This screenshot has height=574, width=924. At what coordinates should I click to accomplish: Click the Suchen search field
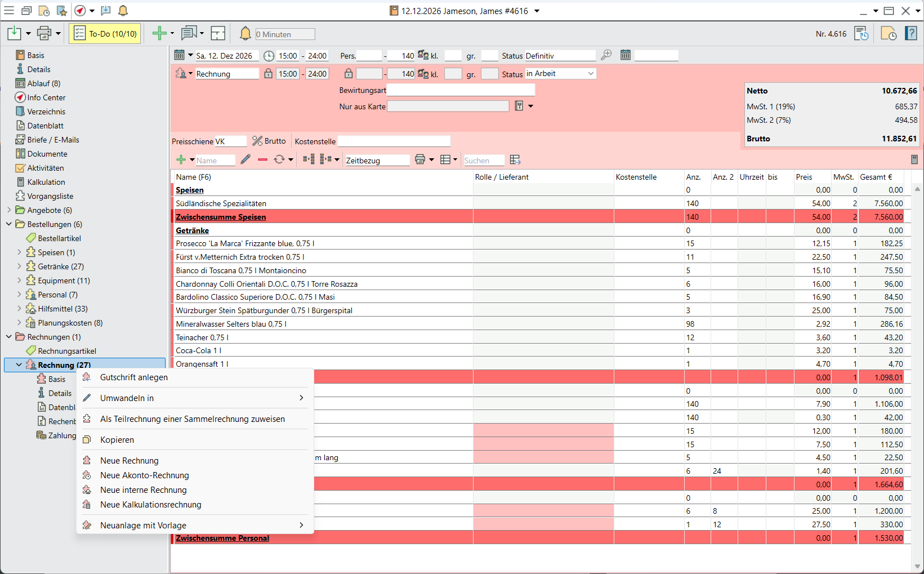click(483, 161)
